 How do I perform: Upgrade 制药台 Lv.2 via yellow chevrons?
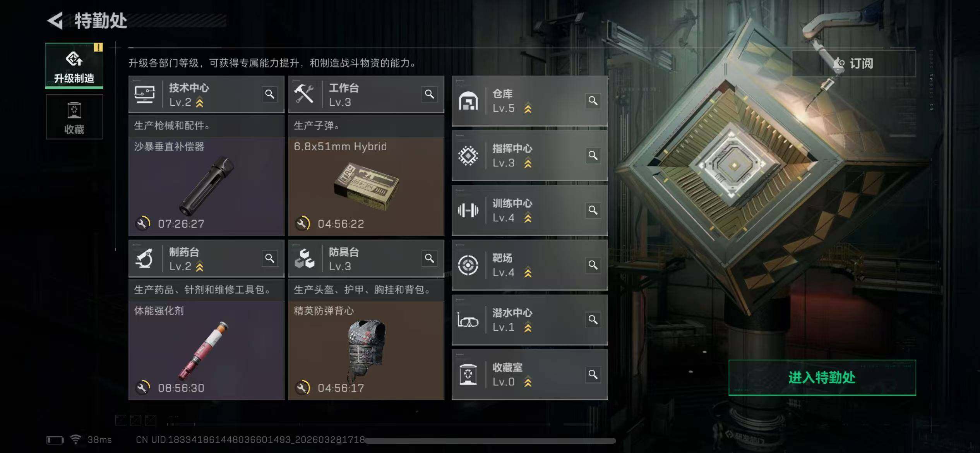coord(200,267)
